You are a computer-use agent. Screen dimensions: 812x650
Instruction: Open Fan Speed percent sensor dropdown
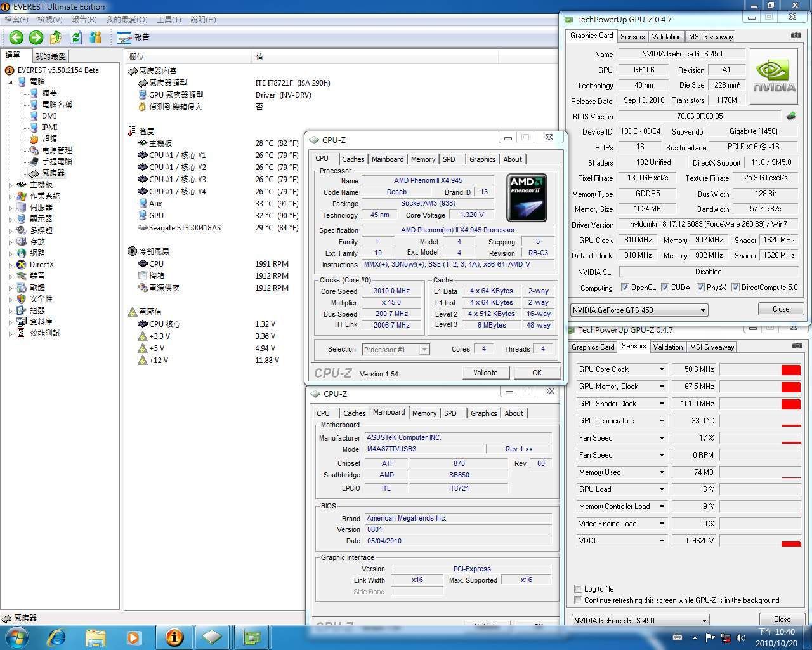661,438
